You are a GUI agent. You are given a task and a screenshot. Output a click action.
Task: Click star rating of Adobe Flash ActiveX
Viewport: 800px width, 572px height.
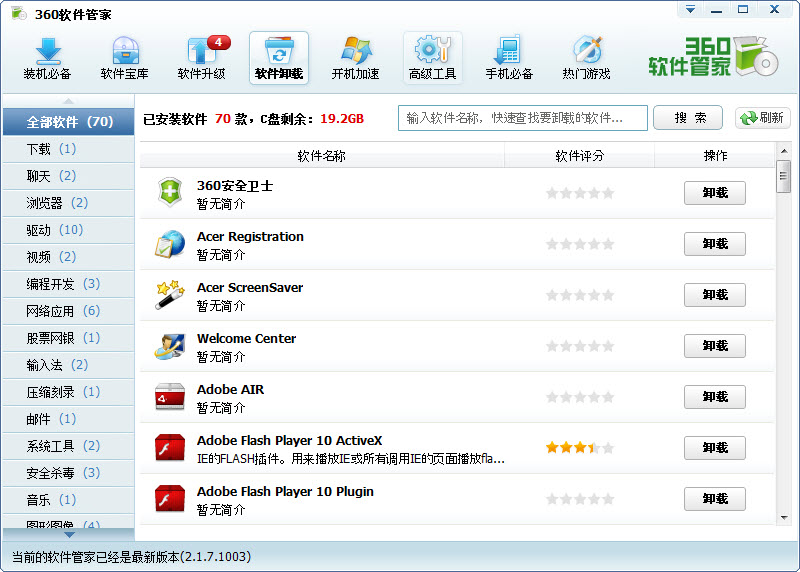[580, 448]
